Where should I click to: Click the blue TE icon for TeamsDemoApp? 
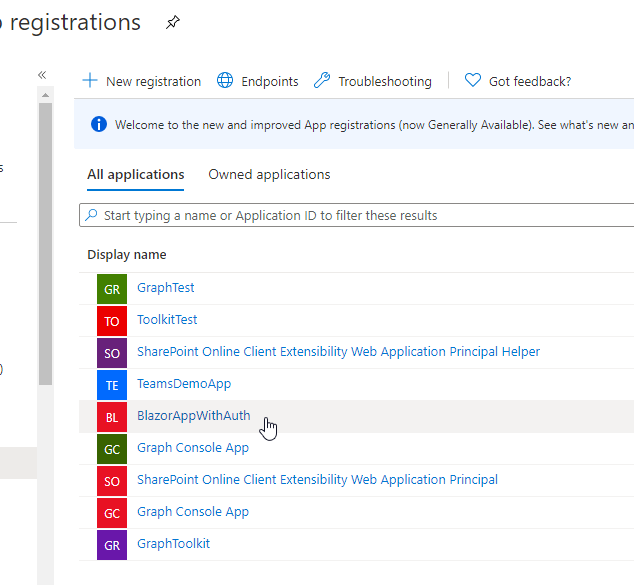(x=112, y=385)
